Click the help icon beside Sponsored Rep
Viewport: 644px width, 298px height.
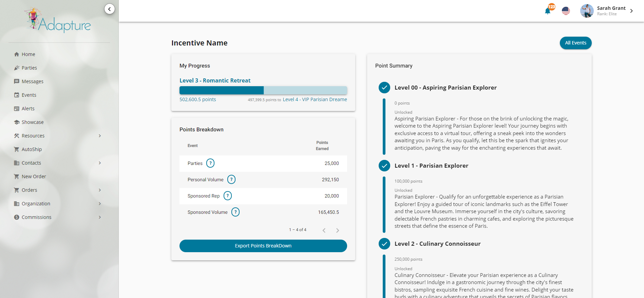click(228, 196)
